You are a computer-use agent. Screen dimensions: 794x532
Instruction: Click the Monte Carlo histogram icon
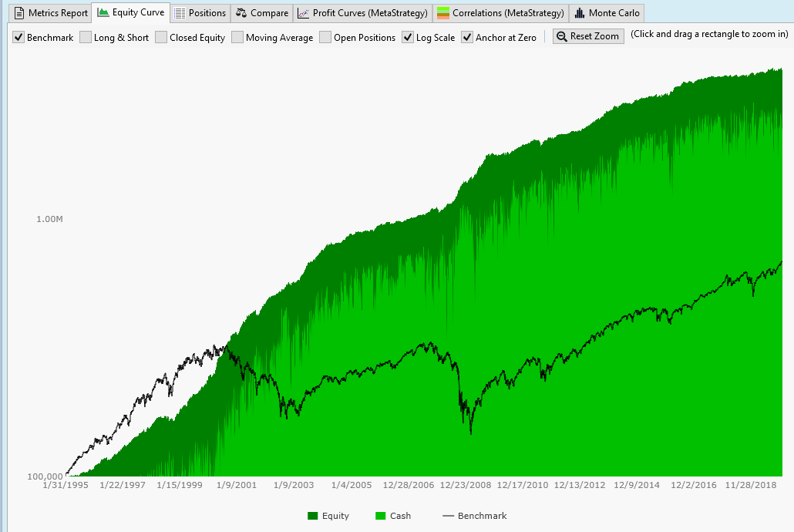tap(580, 13)
